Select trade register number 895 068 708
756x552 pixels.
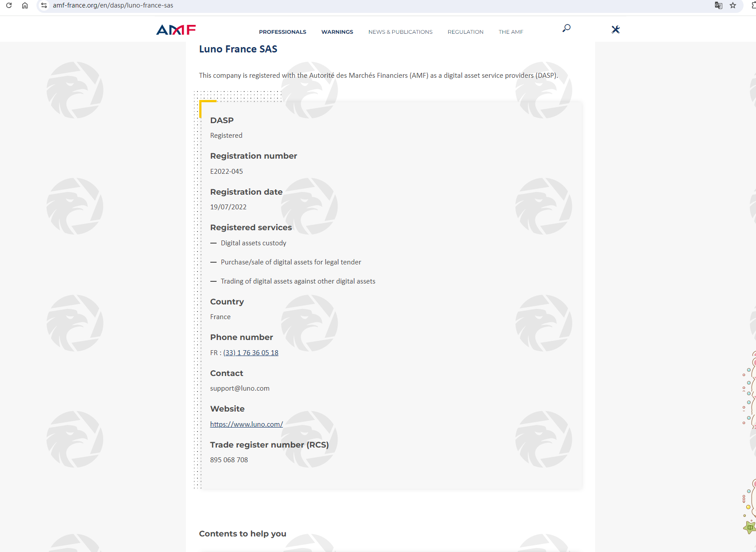pos(229,460)
